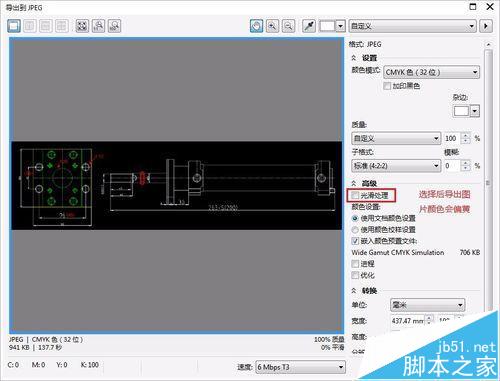Click the quality value field showing 100
This screenshot has height=381, width=500.
(452, 138)
